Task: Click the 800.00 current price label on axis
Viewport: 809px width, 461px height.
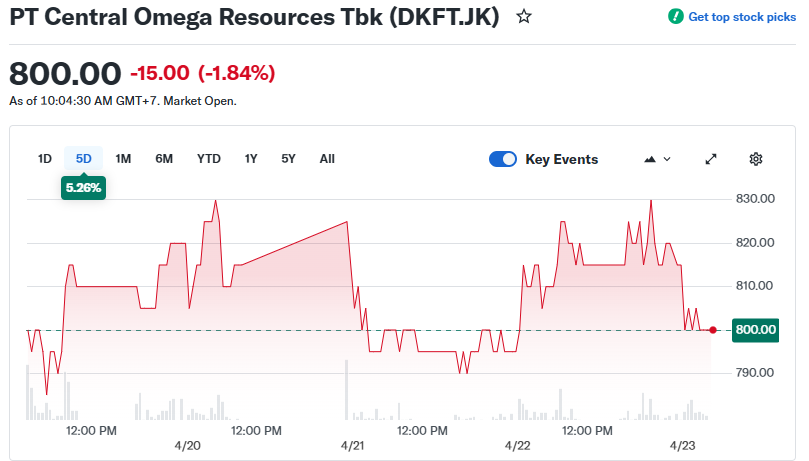Action: (755, 329)
